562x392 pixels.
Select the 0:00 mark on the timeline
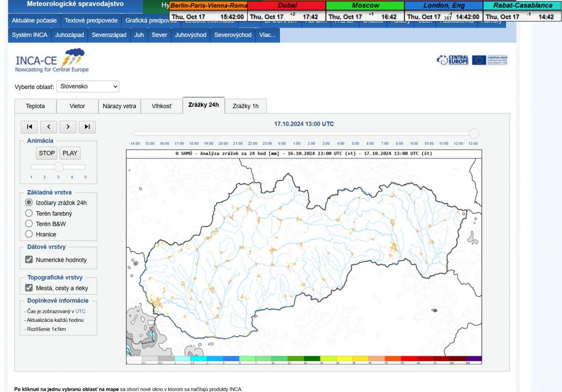pos(282,143)
